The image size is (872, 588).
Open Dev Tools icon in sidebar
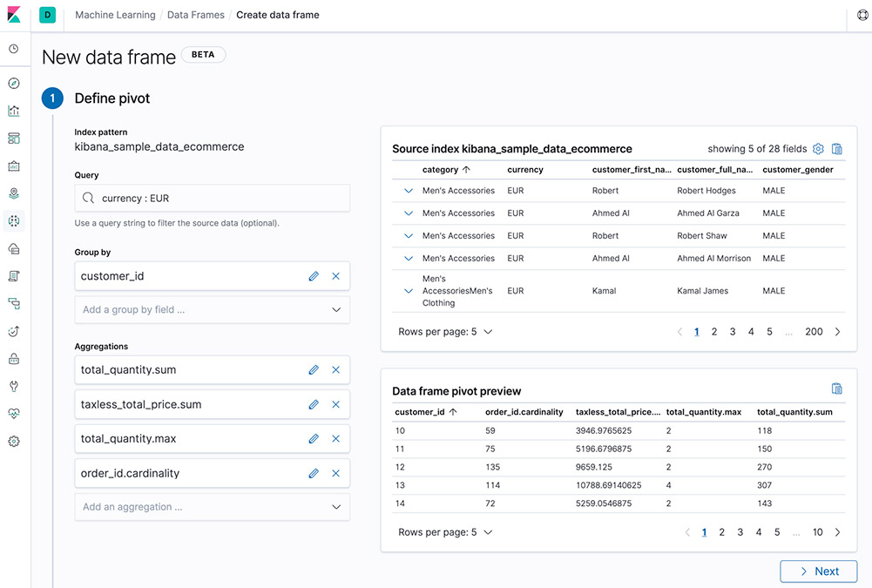tap(14, 386)
